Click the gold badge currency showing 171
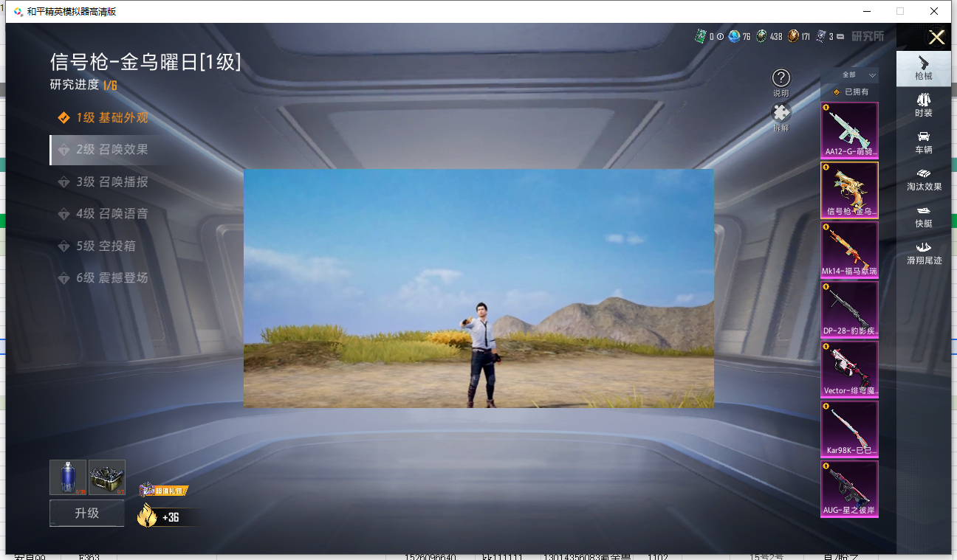 tap(793, 36)
